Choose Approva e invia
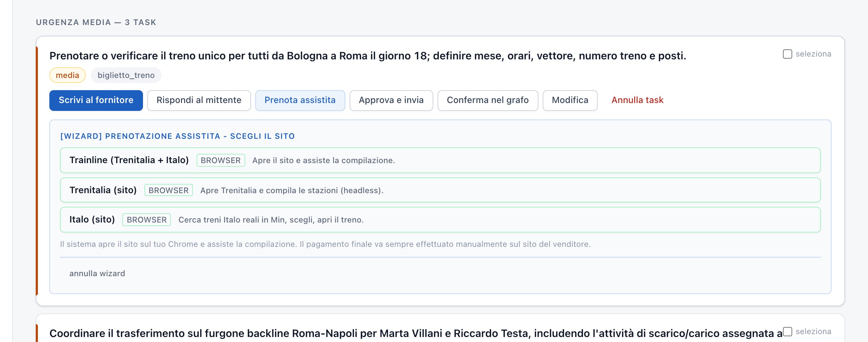This screenshot has width=868, height=342. pos(391,100)
